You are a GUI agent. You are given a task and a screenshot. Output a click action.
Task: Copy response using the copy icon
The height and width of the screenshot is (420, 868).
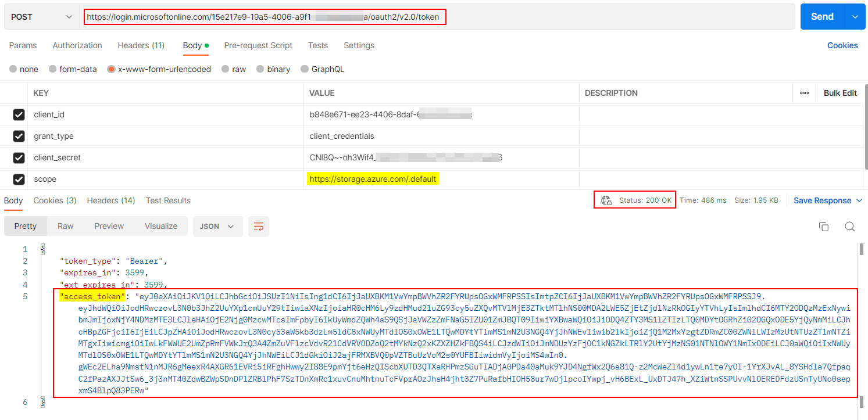[x=823, y=227]
